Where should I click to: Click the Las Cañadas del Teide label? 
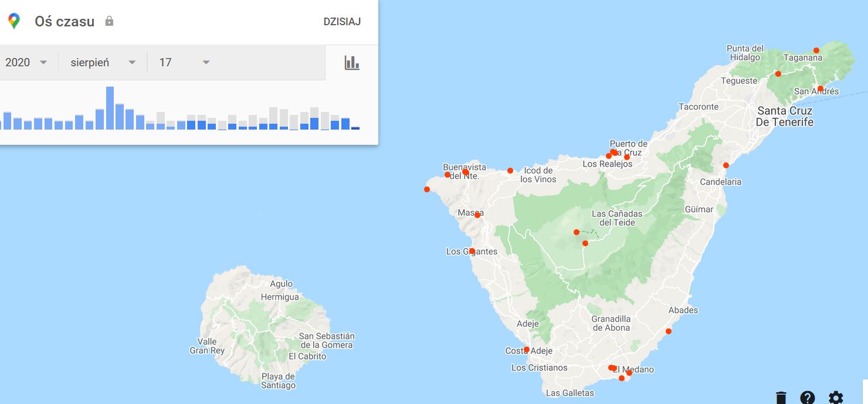pyautogui.click(x=617, y=218)
